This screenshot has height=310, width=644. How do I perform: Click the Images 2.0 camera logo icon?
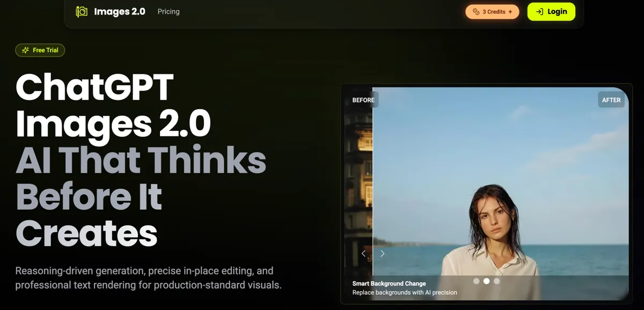pyautogui.click(x=82, y=11)
